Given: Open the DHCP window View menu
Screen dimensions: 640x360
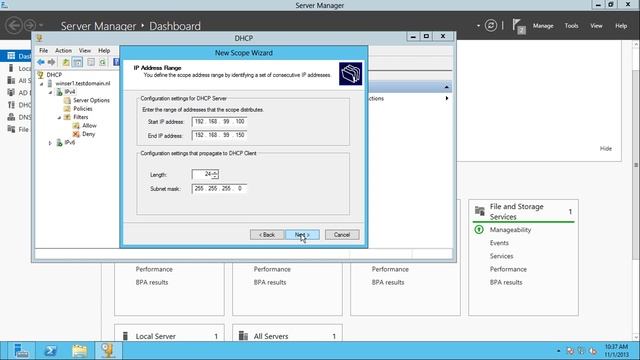Looking at the screenshot, I should click(x=85, y=51).
